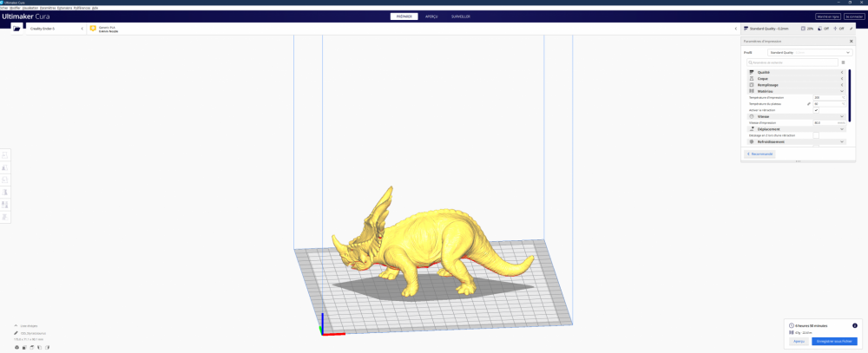This screenshot has width=868, height=353.
Task: Click the Température d'impression value field
Action: point(829,97)
